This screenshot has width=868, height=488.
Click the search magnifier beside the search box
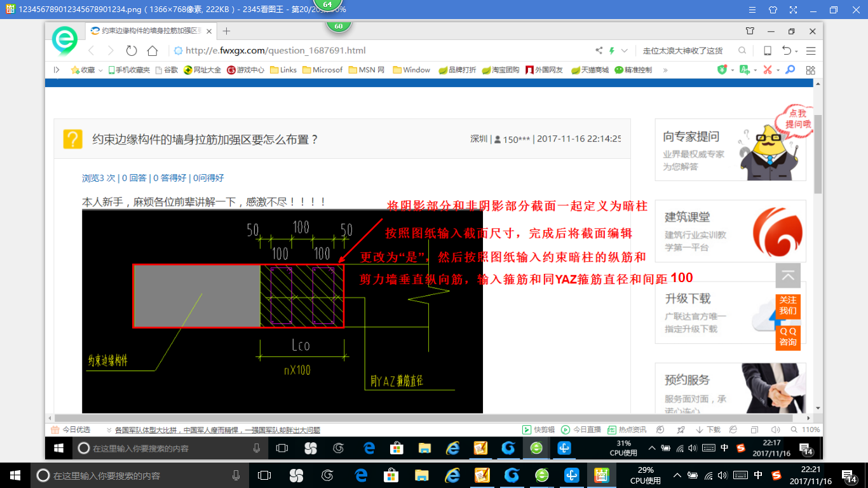(742, 51)
